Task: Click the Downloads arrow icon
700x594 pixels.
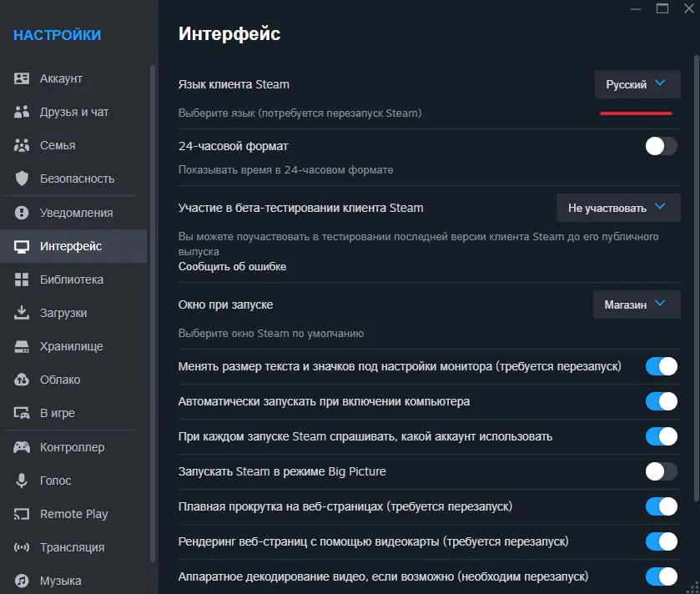Action: click(22, 312)
